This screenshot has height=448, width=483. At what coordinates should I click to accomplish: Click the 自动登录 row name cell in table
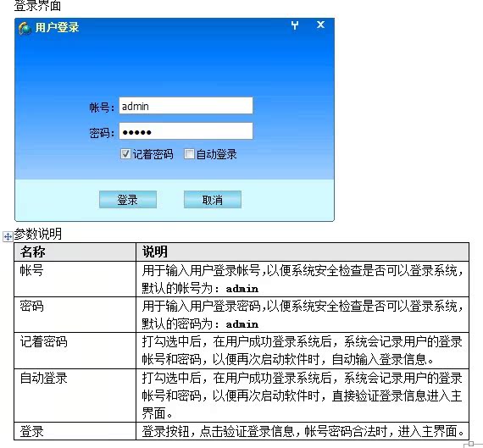[x=75, y=395]
